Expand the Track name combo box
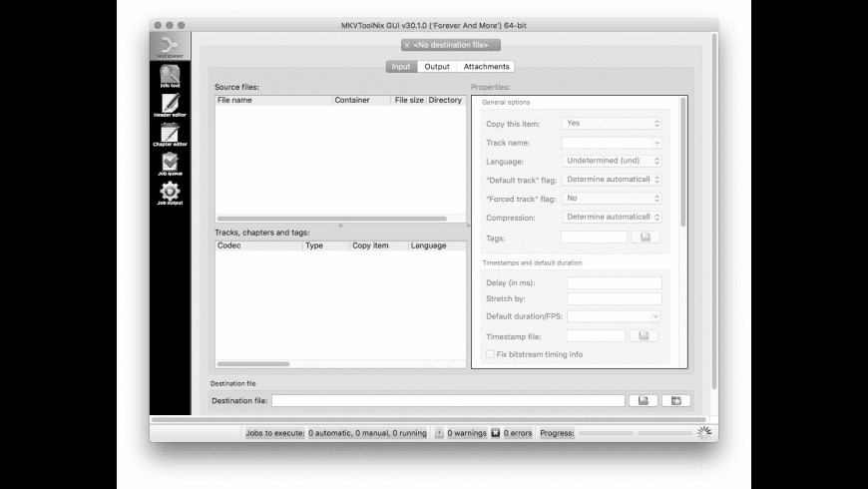 point(656,143)
